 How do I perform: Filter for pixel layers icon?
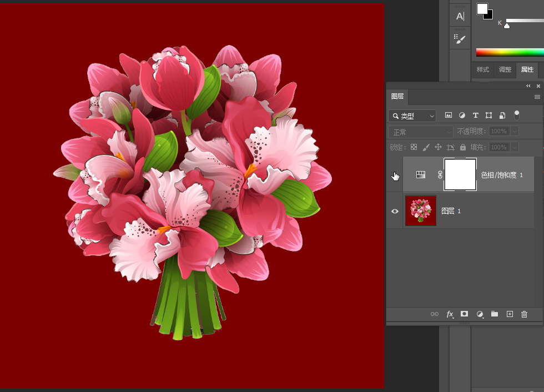click(x=449, y=115)
